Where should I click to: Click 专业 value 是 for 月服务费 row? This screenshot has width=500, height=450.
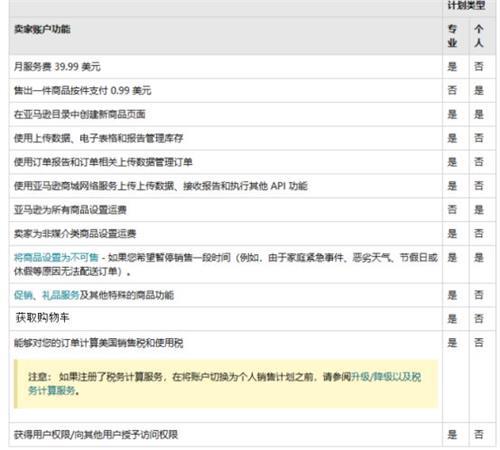tap(452, 67)
